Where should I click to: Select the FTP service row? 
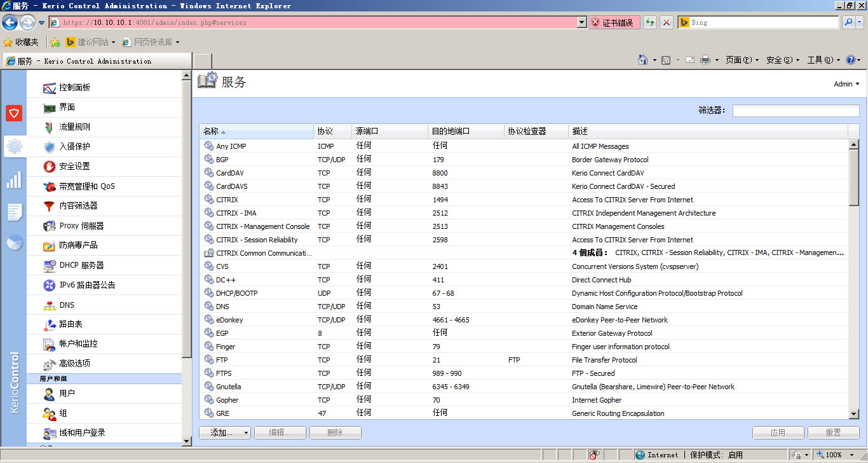[x=222, y=360]
